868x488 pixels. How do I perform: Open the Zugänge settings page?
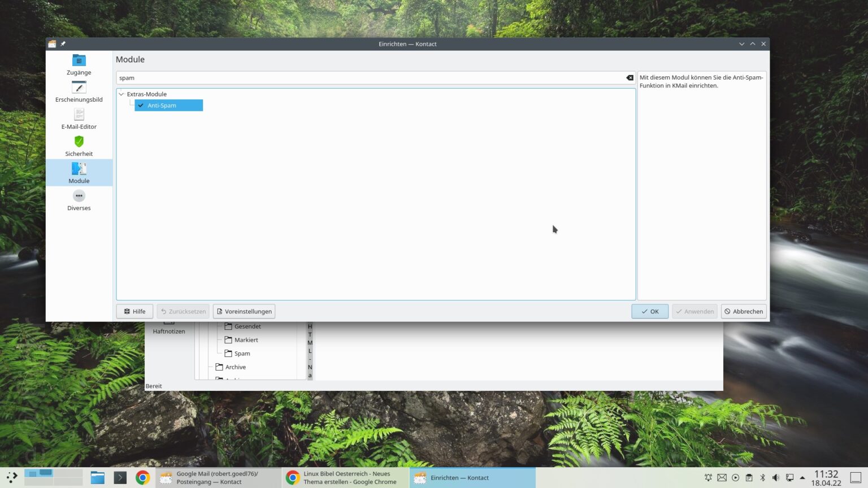[x=79, y=64]
